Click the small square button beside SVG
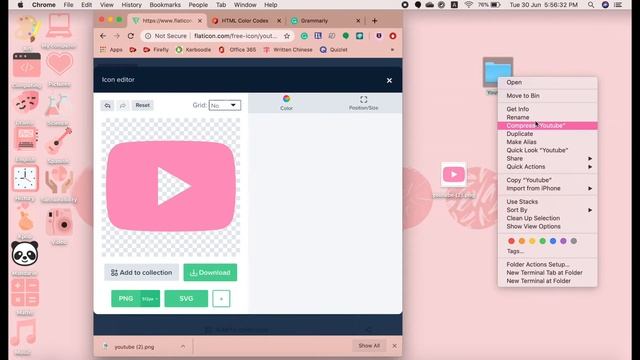 pos(221,299)
